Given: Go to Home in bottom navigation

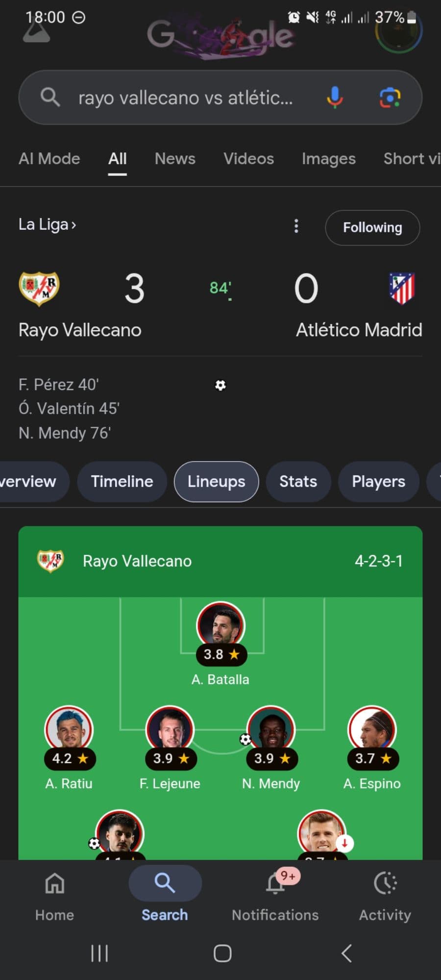Looking at the screenshot, I should point(54,884).
